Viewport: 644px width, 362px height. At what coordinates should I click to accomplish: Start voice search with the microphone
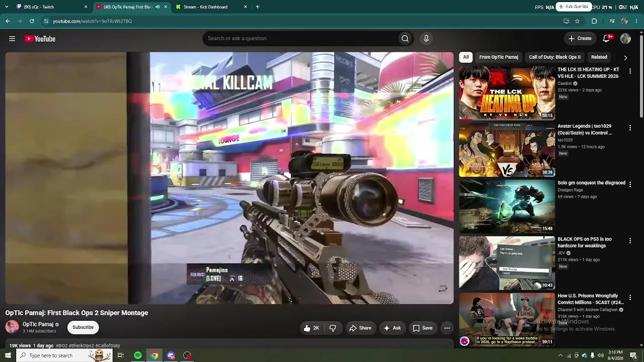(426, 39)
